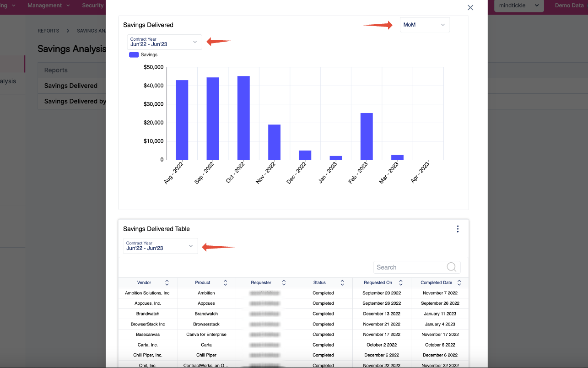Select the Mar - 2023 bar in the chart

tap(397, 157)
